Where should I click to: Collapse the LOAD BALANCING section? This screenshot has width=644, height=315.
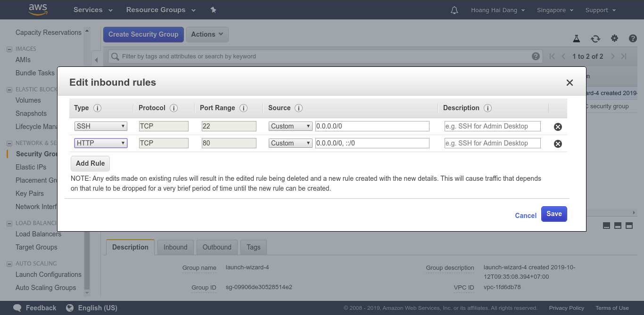pos(9,223)
